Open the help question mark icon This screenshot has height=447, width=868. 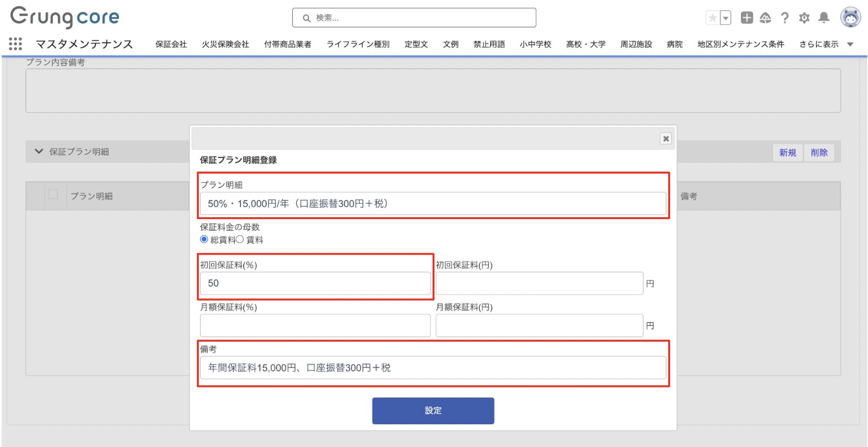(x=785, y=18)
